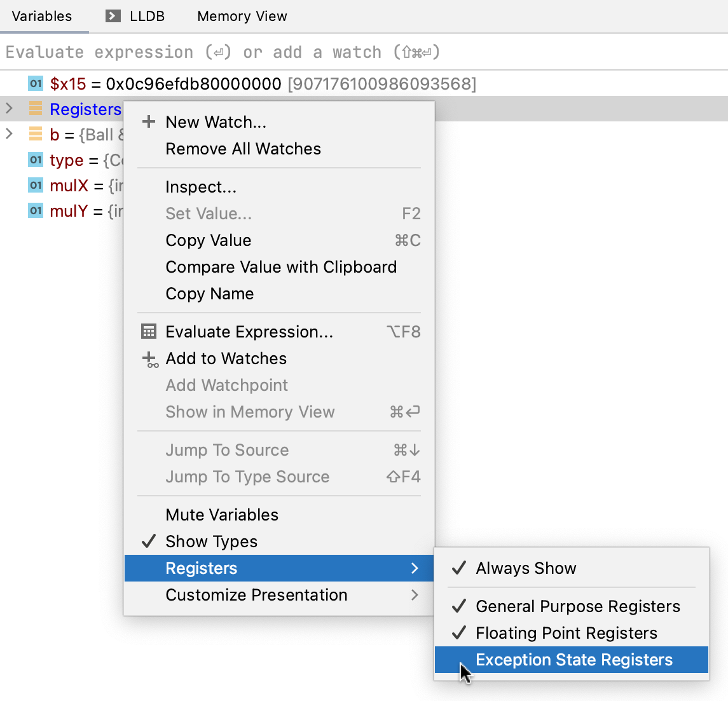This screenshot has width=728, height=701.
Task: Expand the b variable node
Action: click(x=10, y=135)
